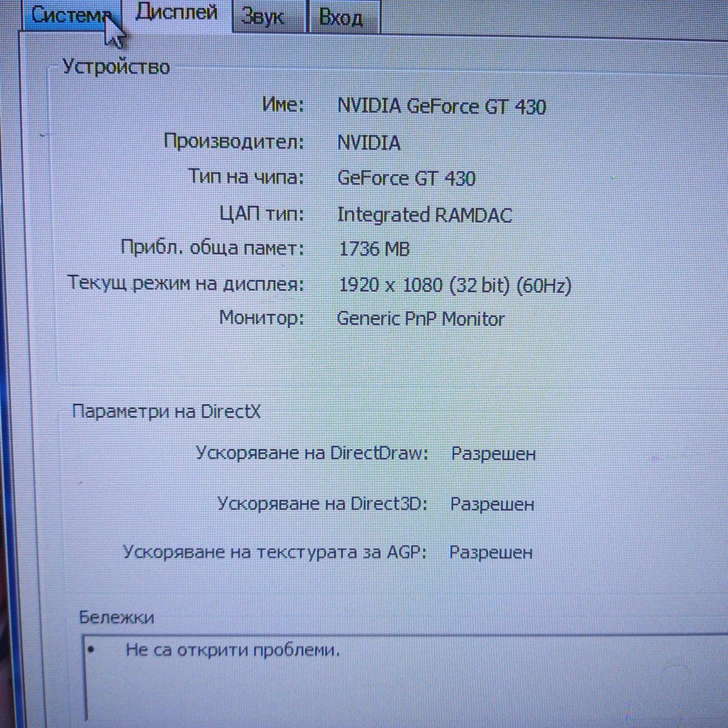The image size is (728, 728).
Task: Click the device name NVIDIA GeForce GT 430
Action: point(442,106)
